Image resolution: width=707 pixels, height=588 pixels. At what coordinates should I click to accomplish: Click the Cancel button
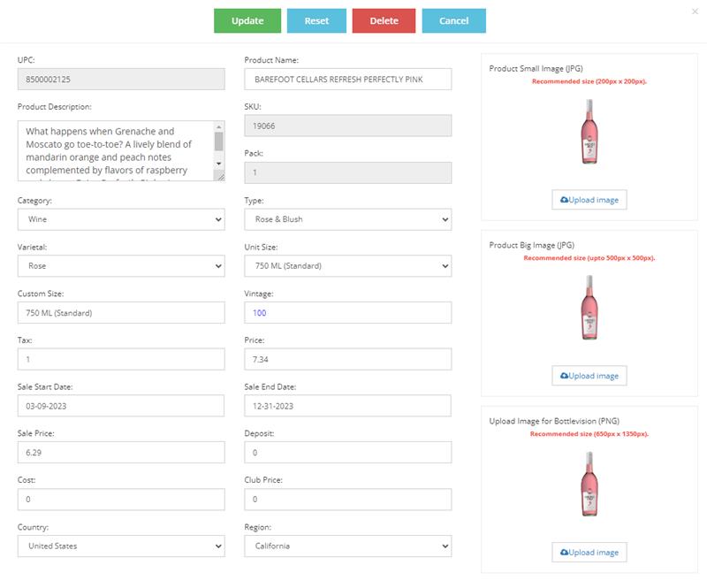tap(453, 20)
